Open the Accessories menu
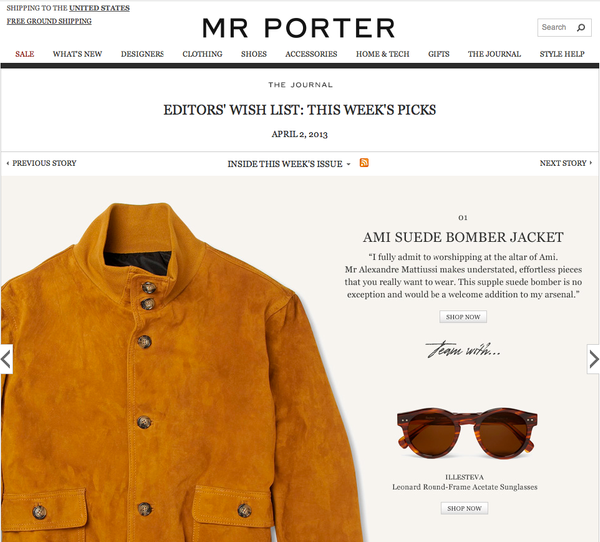 (x=311, y=54)
